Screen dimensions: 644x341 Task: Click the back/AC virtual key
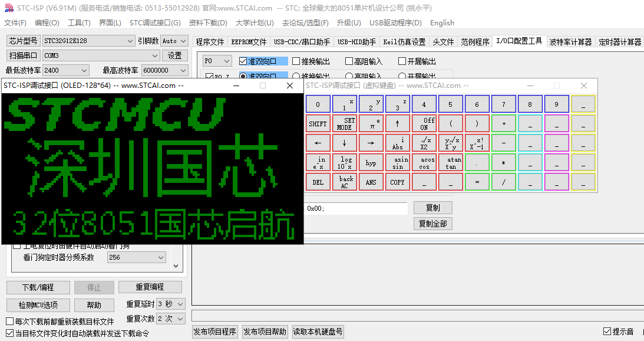pyautogui.click(x=344, y=182)
